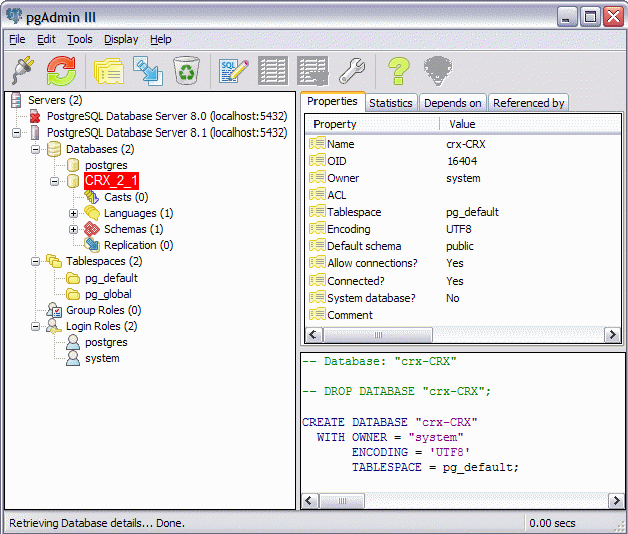Click the OID value 16404
Viewport: 628px width, 534px height.
click(x=462, y=161)
